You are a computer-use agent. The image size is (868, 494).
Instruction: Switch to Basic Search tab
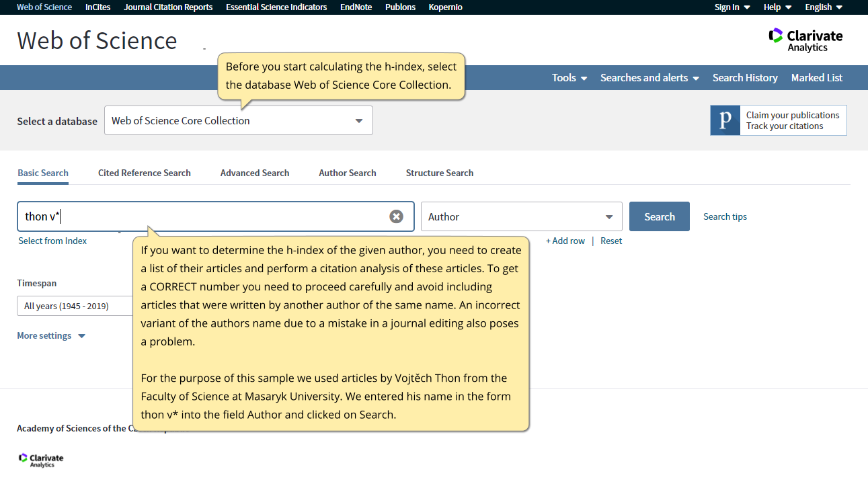coord(43,173)
